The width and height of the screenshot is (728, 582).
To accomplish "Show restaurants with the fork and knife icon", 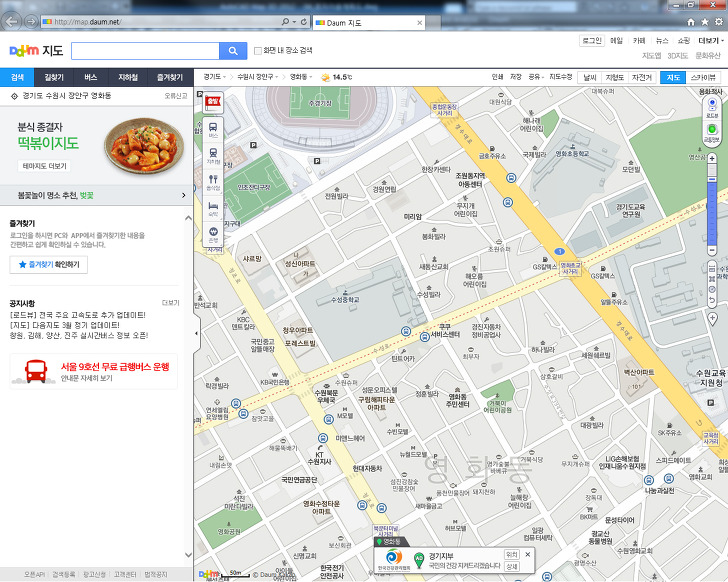I will (213, 182).
